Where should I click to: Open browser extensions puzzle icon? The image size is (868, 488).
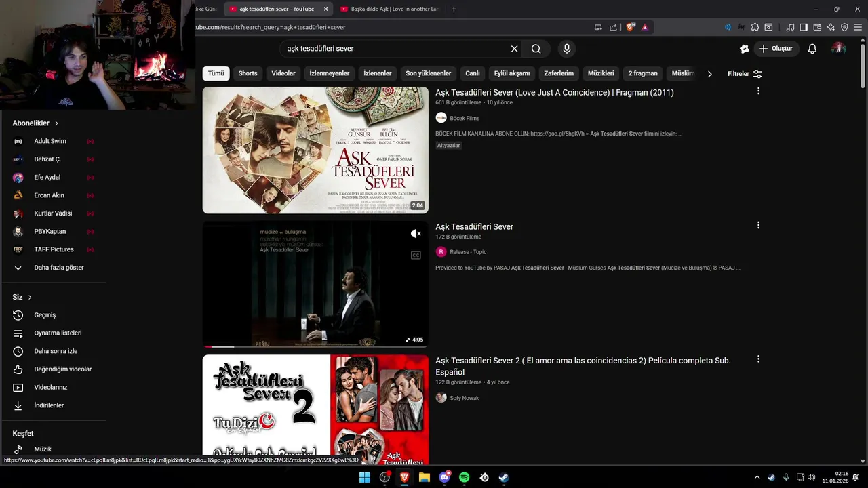tap(755, 27)
